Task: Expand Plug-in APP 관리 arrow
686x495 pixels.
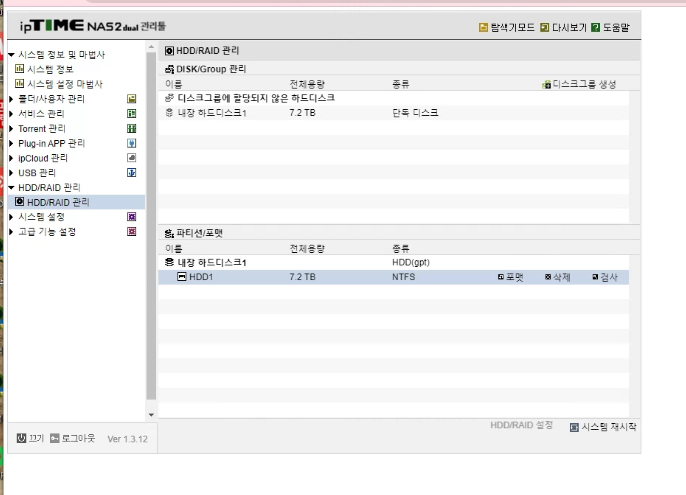Action: (11, 143)
